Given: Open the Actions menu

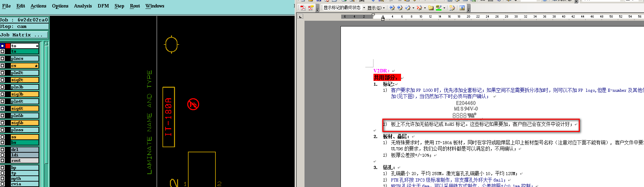Looking at the screenshot, I should click(38, 6).
